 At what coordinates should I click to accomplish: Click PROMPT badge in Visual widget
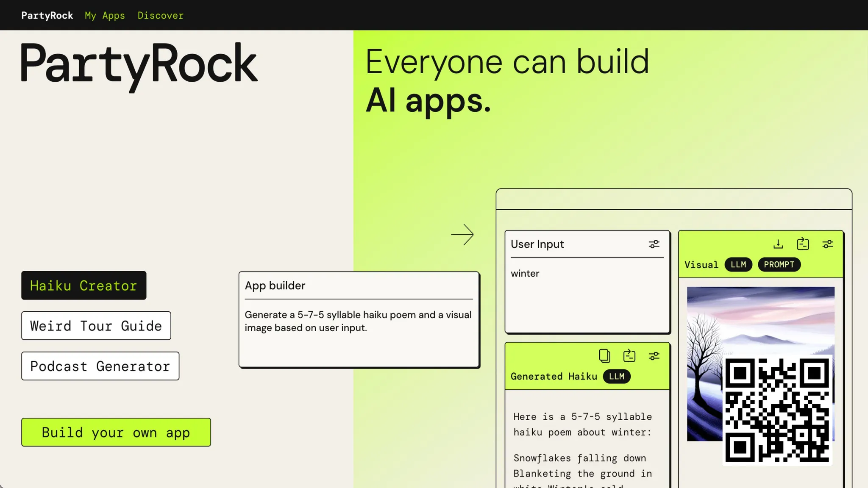point(779,264)
